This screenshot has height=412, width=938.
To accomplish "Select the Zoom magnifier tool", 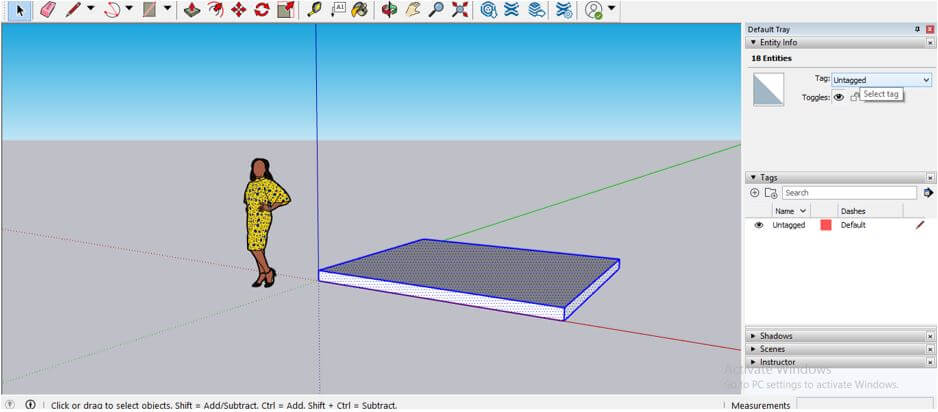I will (x=436, y=10).
